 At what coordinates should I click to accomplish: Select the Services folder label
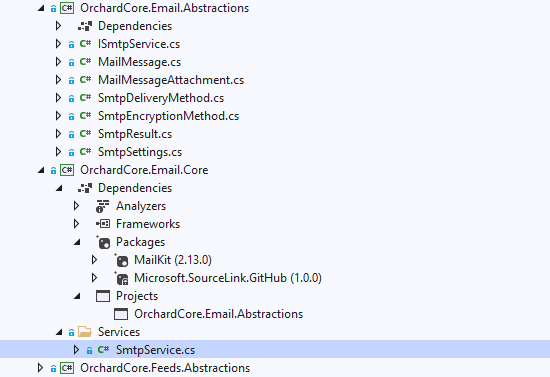(x=119, y=332)
